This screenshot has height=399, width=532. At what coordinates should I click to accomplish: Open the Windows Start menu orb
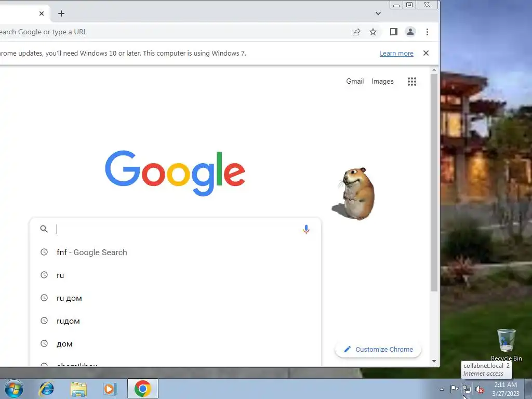(14, 389)
